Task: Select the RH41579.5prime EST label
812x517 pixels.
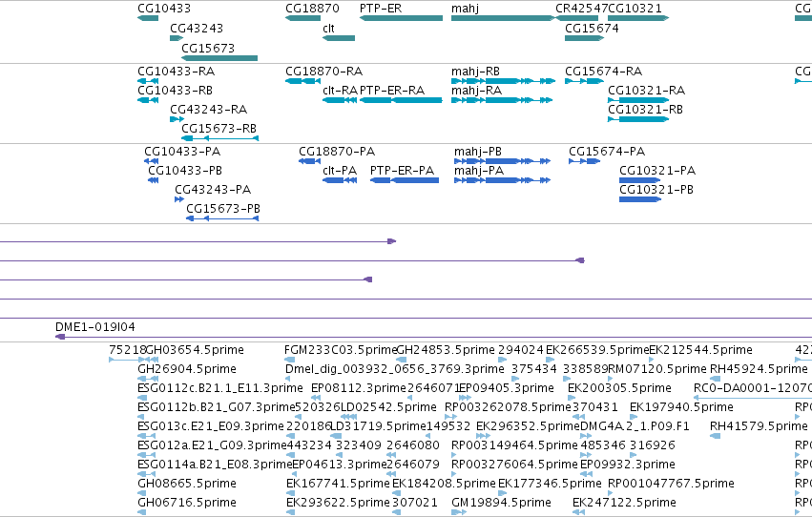Action: click(759, 426)
